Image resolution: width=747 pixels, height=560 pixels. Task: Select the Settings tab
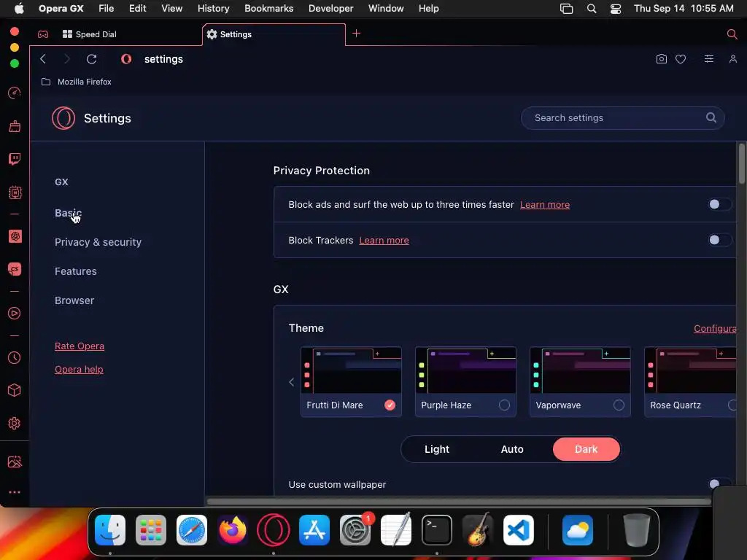(274, 34)
